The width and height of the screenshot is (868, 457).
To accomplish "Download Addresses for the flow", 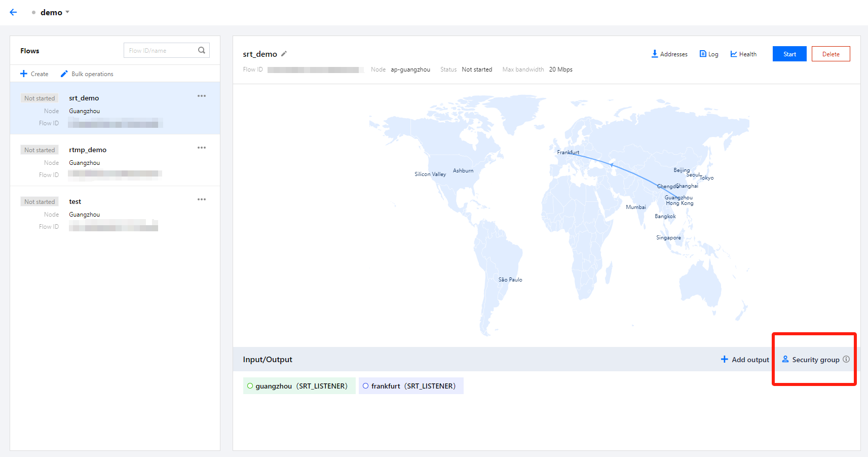I will pos(669,54).
